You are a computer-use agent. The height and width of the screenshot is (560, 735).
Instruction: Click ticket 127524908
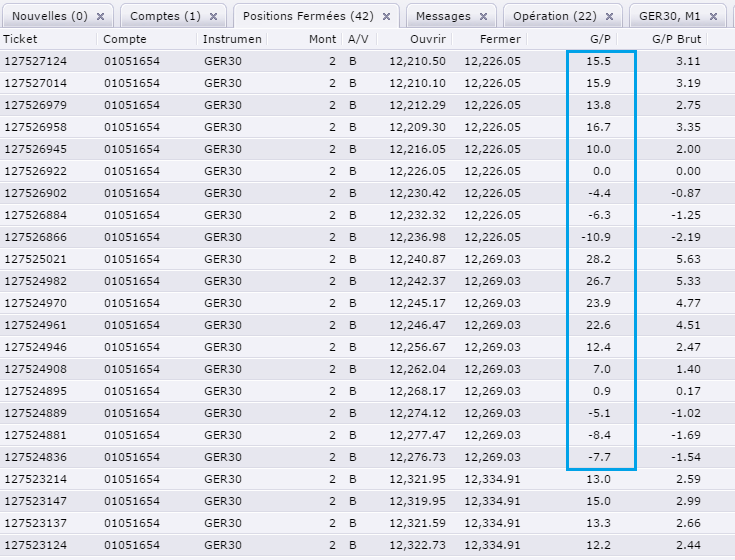point(36,369)
